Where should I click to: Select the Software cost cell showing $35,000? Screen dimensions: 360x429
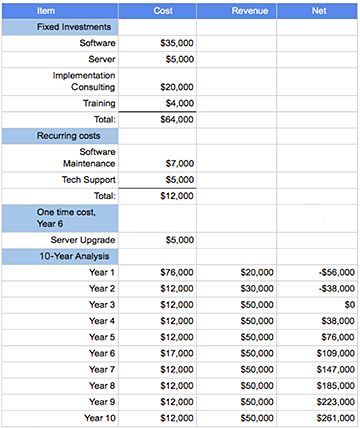pyautogui.click(x=157, y=43)
